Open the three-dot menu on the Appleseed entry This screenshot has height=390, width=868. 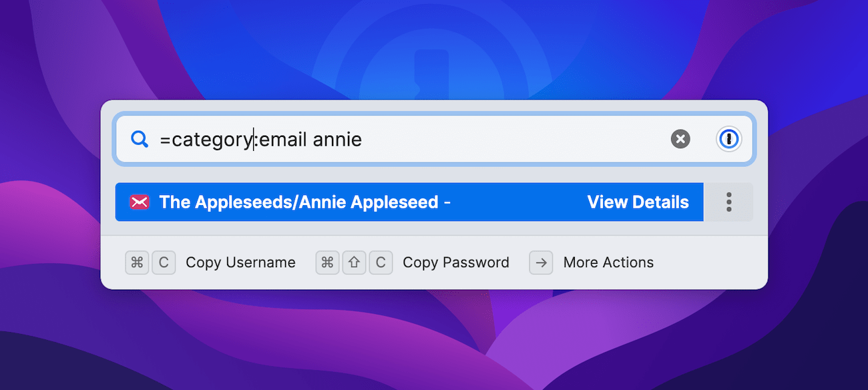[x=730, y=202]
